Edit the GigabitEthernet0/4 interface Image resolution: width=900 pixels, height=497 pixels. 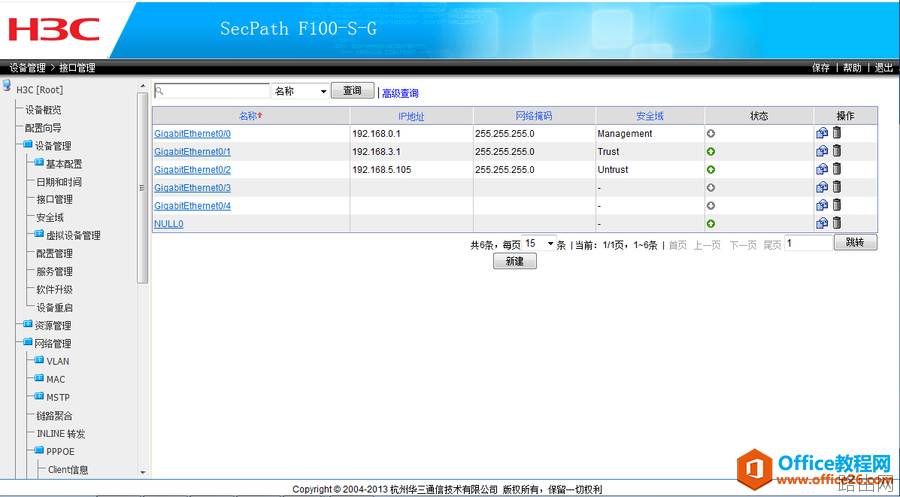click(822, 205)
